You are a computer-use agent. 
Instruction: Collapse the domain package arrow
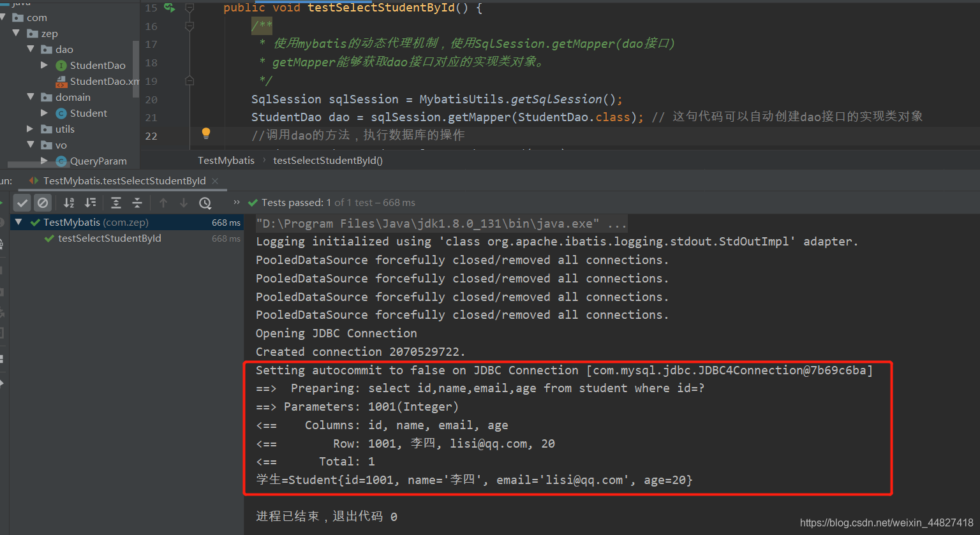click(30, 97)
